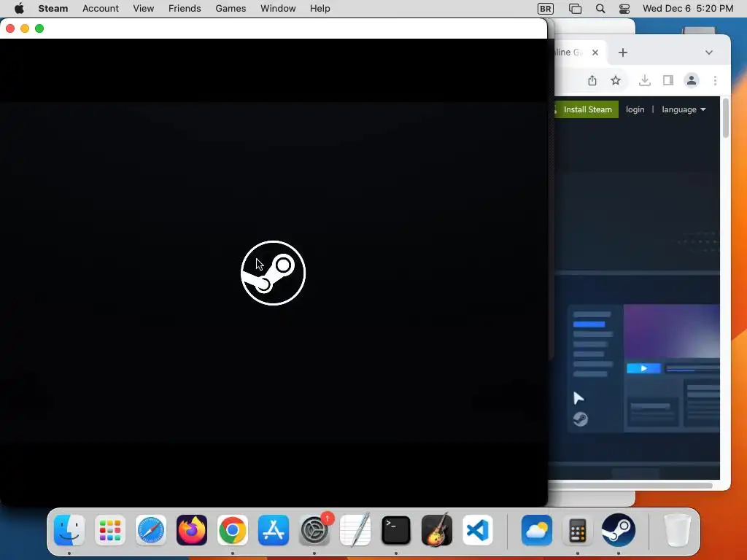Open the View menu
This screenshot has width=747, height=560.
click(x=144, y=9)
